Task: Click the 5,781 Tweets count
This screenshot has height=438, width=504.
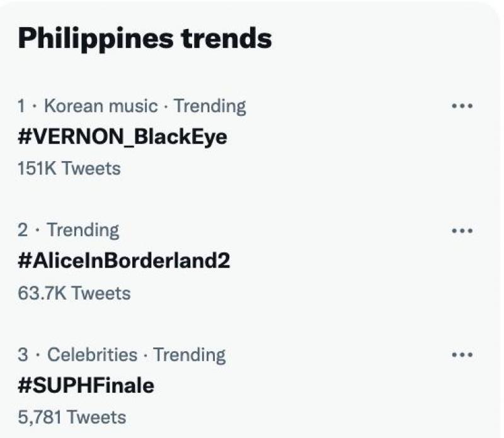Action: point(72,417)
